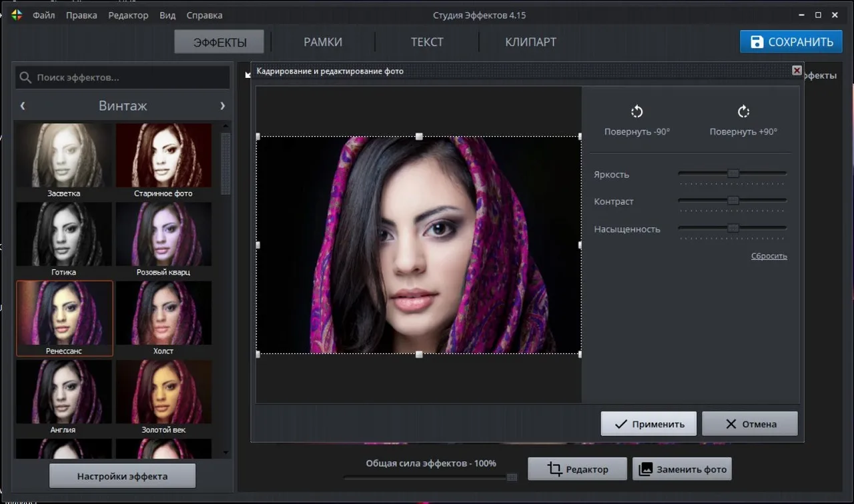Go to next effect category arrow
Screen dimensions: 854x504
(x=222, y=105)
